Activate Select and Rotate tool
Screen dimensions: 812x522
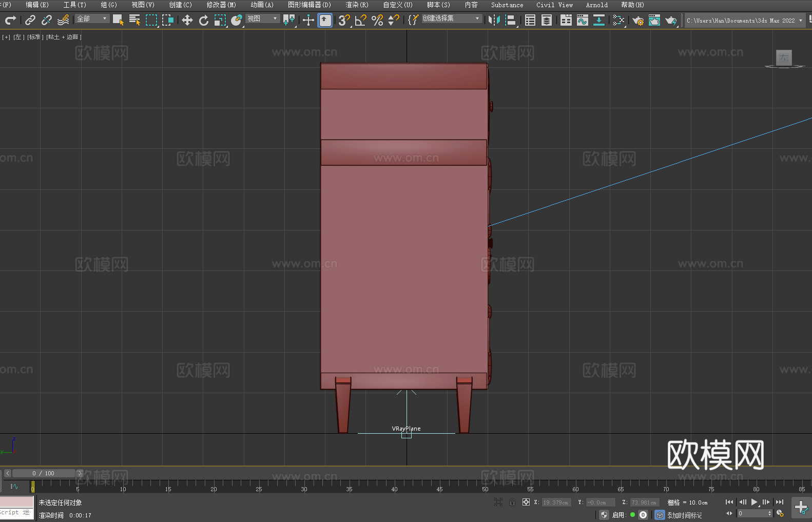point(204,20)
